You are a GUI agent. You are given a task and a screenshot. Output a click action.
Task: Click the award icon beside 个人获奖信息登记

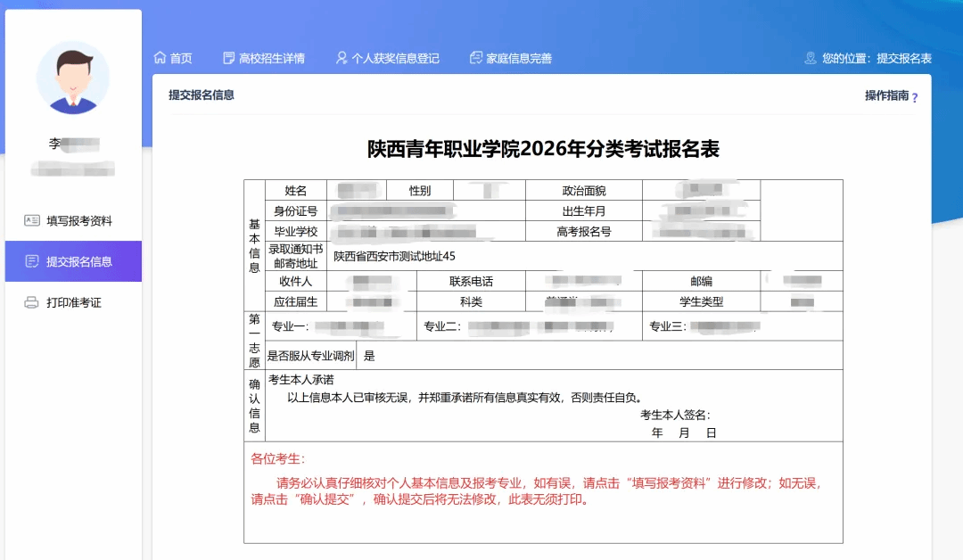click(342, 58)
